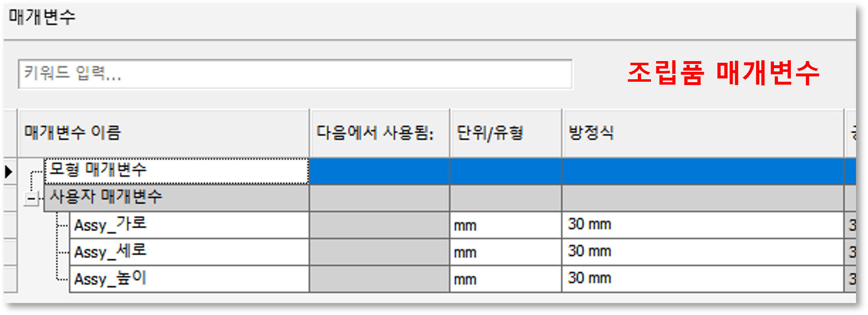The height and width of the screenshot is (315, 868).
Task: Select the Assy_세로 parameter name
Action: pyautogui.click(x=189, y=252)
